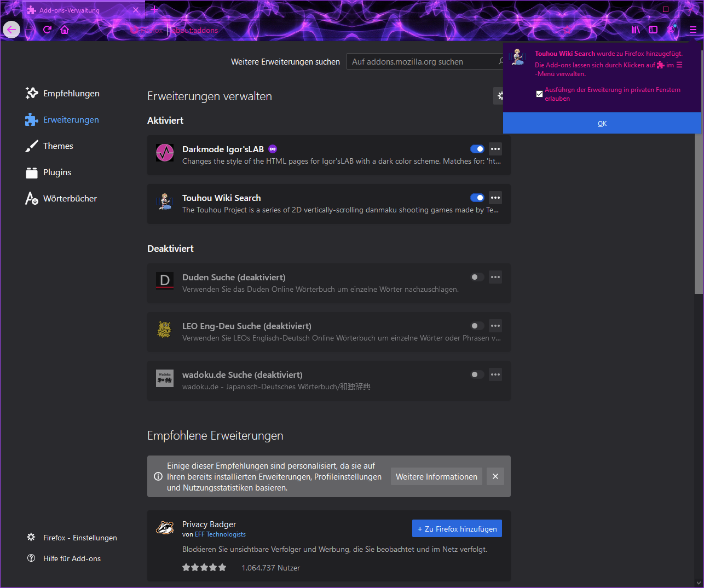Click the Themes brush icon

32,146
